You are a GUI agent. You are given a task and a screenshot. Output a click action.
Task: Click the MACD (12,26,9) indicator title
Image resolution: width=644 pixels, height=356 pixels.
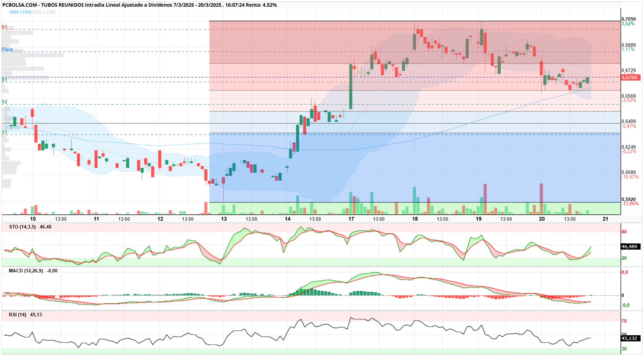click(26, 271)
